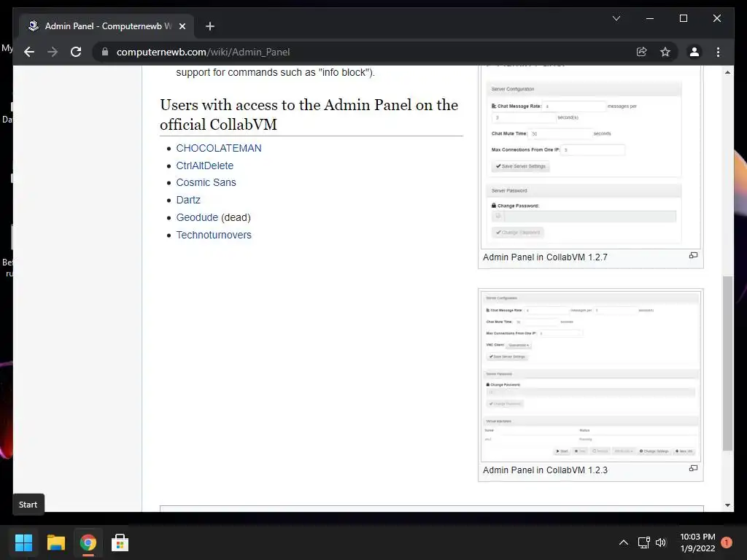Open File Explorer from the taskbar
This screenshot has height=560, width=747.
[x=55, y=542]
